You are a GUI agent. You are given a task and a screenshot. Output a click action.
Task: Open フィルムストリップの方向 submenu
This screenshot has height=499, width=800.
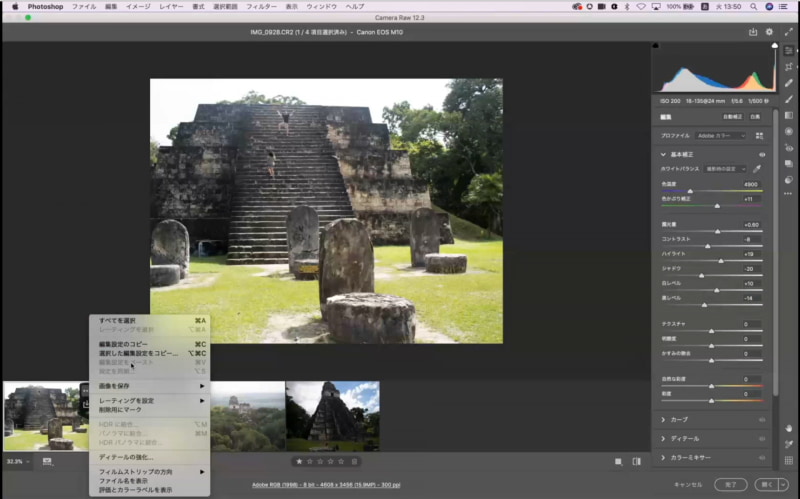click(x=149, y=472)
